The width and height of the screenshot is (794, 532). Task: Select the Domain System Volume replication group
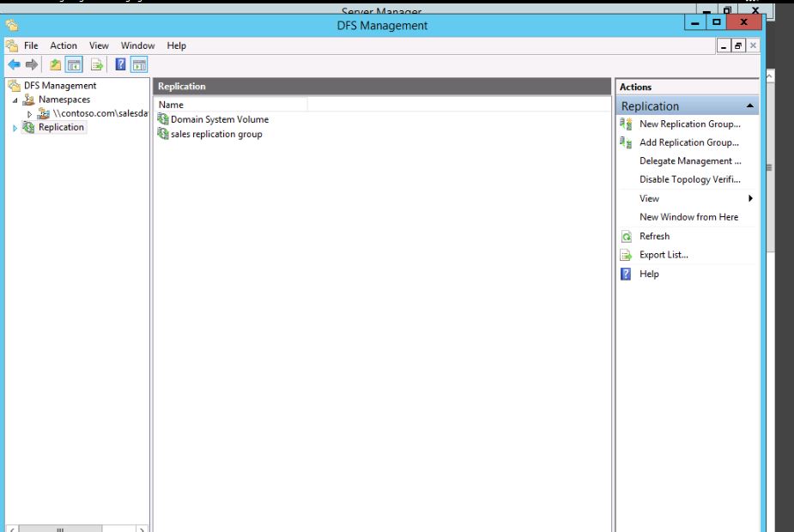[x=219, y=119]
